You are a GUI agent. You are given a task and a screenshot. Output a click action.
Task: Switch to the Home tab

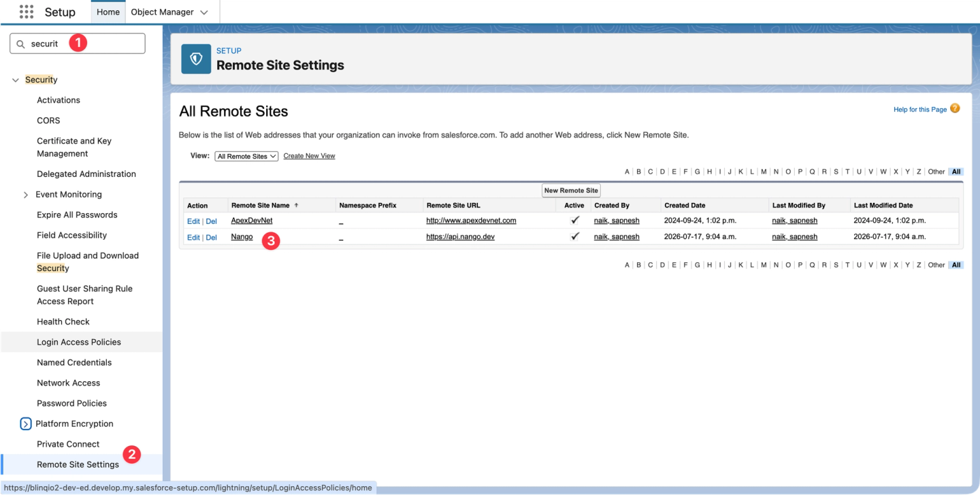[108, 12]
